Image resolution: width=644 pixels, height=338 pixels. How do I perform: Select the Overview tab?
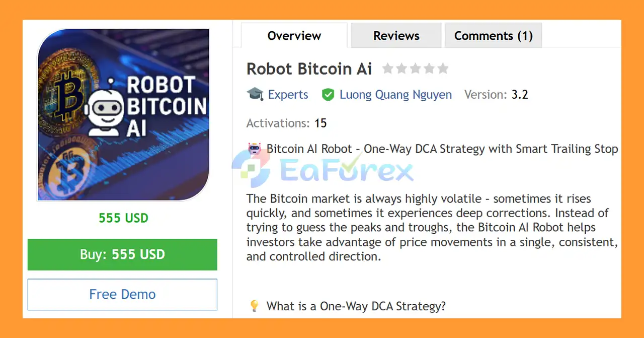pyautogui.click(x=294, y=35)
